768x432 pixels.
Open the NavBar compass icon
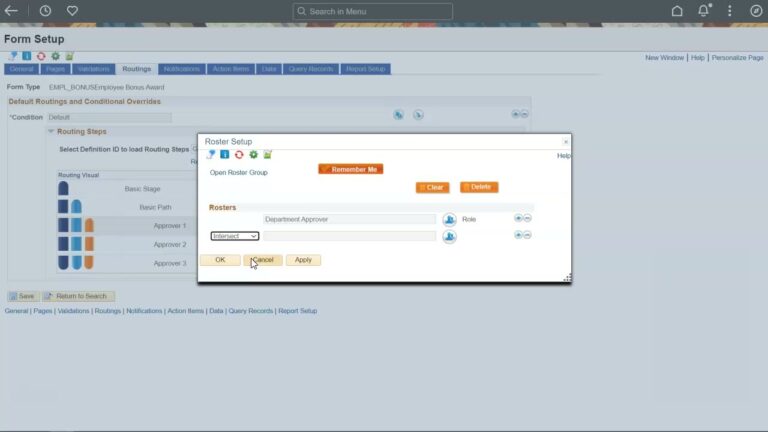756,11
